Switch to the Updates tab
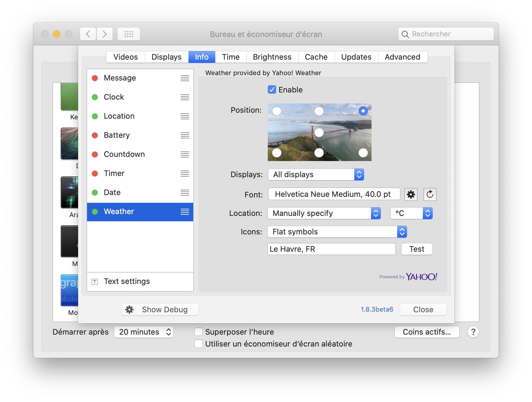The width and height of the screenshot is (532, 402). (x=356, y=57)
